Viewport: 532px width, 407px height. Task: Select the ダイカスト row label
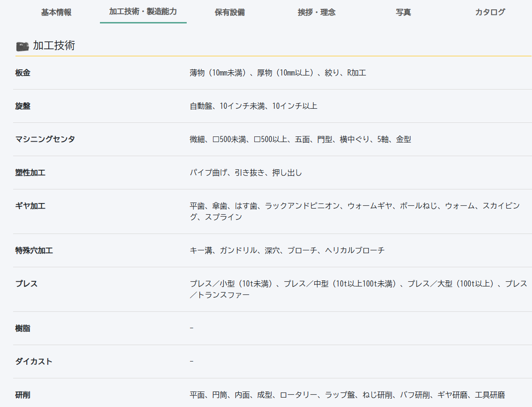[x=34, y=362]
